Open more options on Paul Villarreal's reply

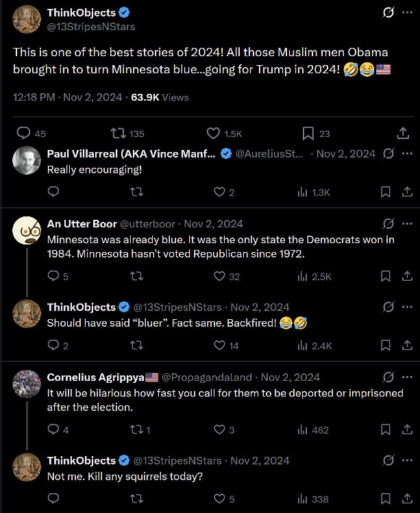(x=408, y=153)
